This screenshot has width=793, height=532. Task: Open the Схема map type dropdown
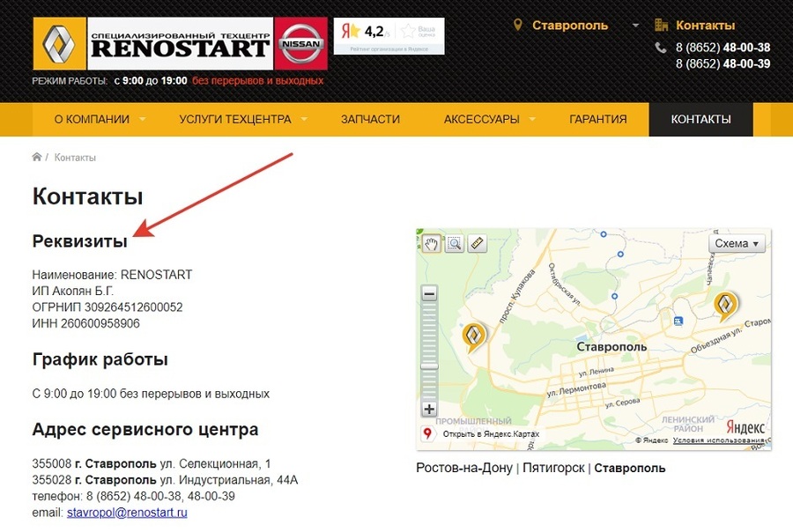point(737,244)
